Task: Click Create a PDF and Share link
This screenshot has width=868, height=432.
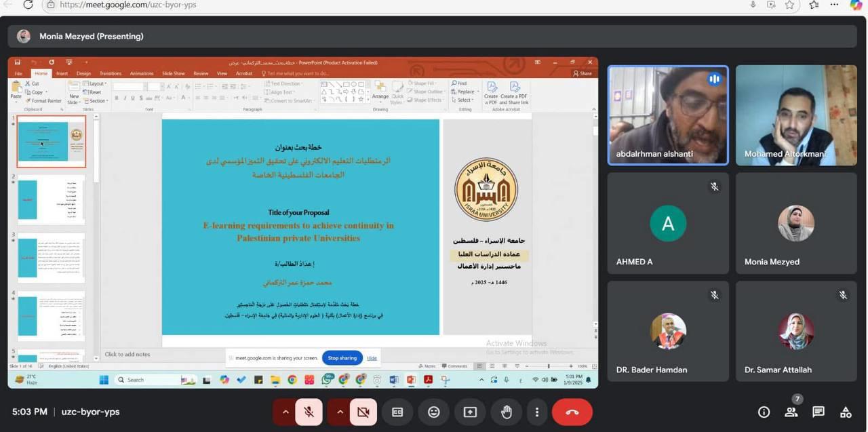Action: pos(514,93)
